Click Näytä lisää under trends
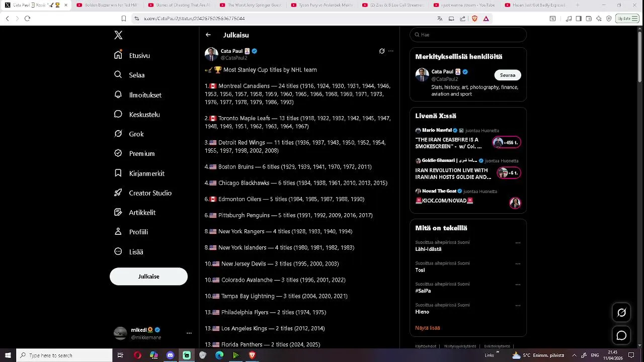Viewport: 644px width, 362px height. pos(428,328)
